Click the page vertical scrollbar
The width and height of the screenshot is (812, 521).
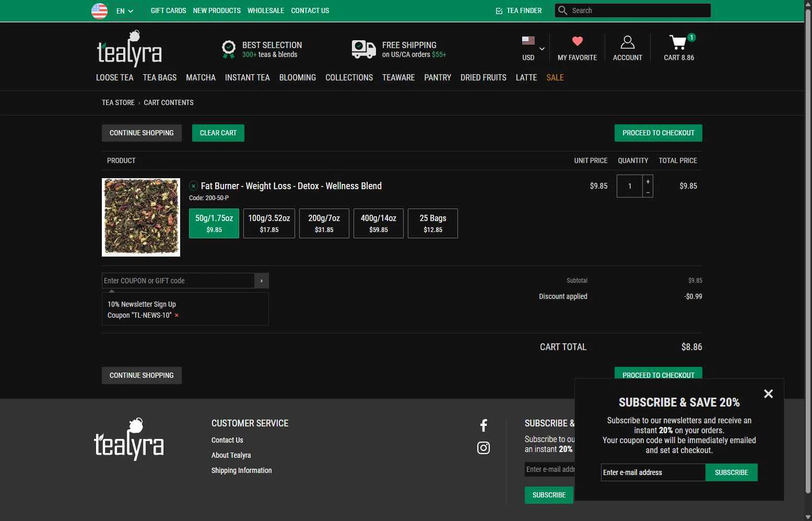[808, 251]
